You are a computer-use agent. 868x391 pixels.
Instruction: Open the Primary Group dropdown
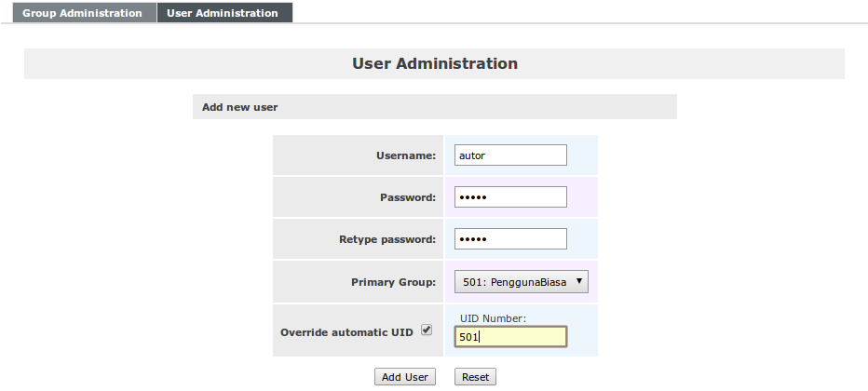[x=521, y=282]
